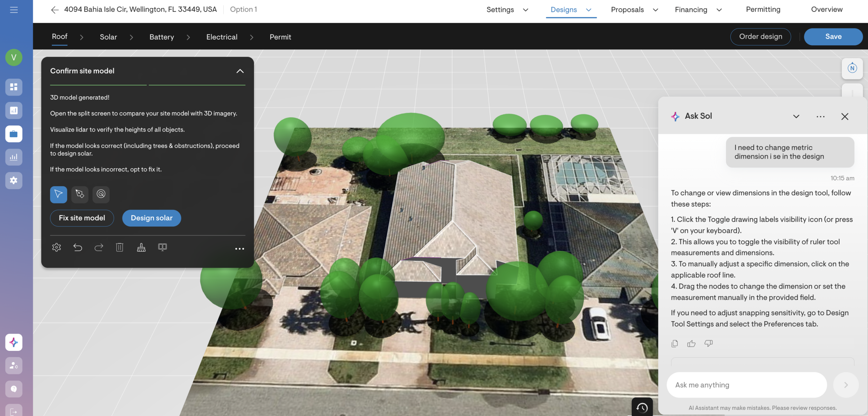Click the north compass icon

coord(852,68)
